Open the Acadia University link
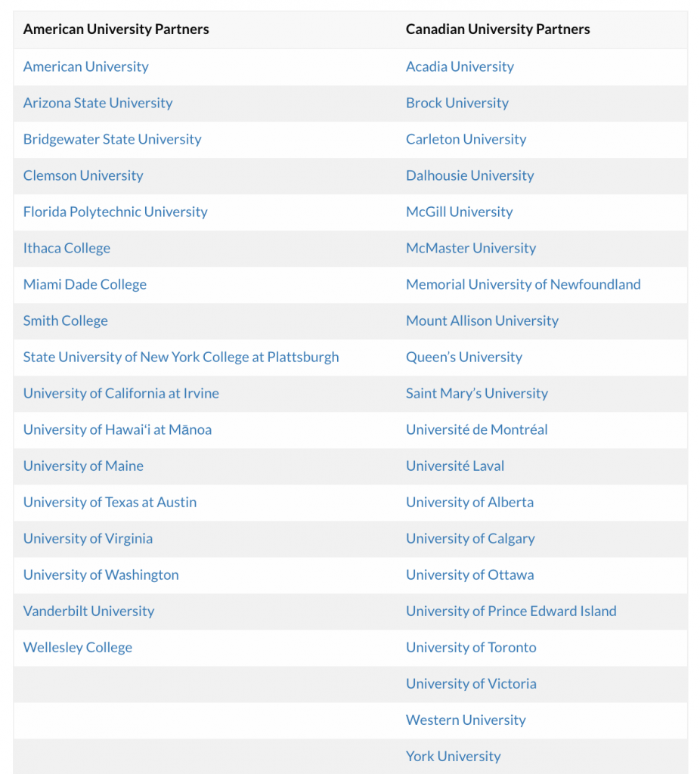The height and width of the screenshot is (774, 700). tap(460, 67)
